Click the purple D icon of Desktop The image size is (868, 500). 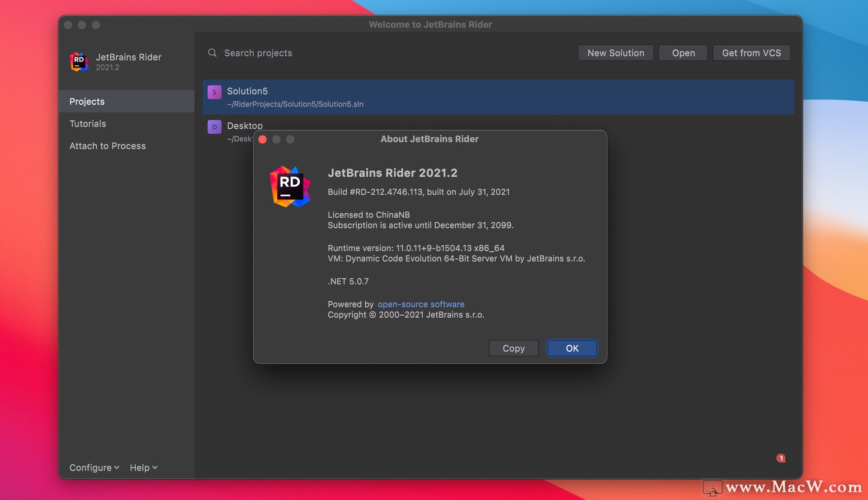[x=214, y=127]
